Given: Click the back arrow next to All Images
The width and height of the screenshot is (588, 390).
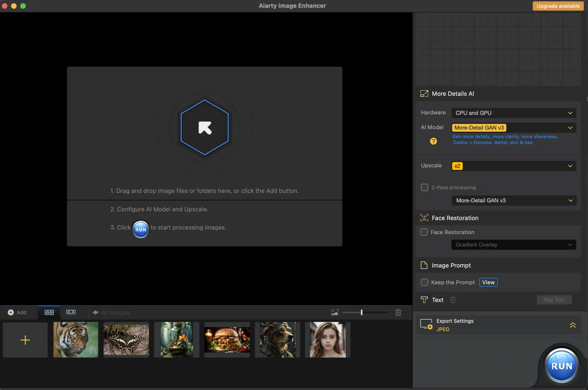Looking at the screenshot, I should click(95, 312).
